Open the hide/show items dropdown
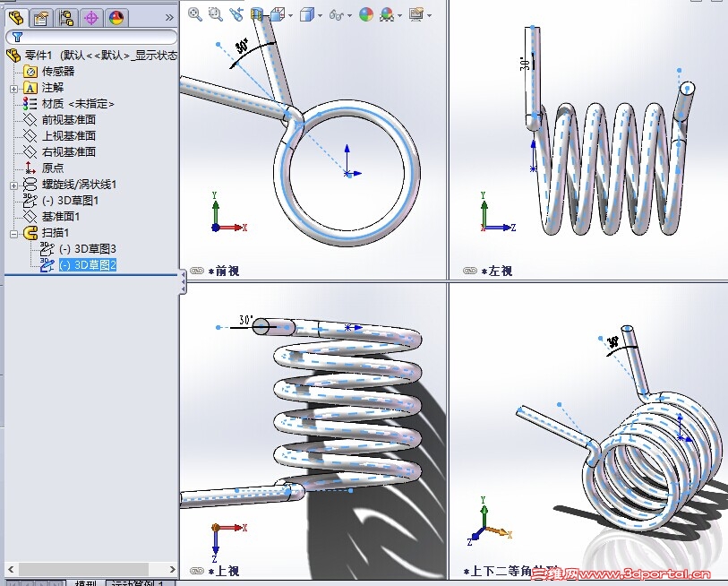This screenshot has height=586, width=728. tap(349, 13)
